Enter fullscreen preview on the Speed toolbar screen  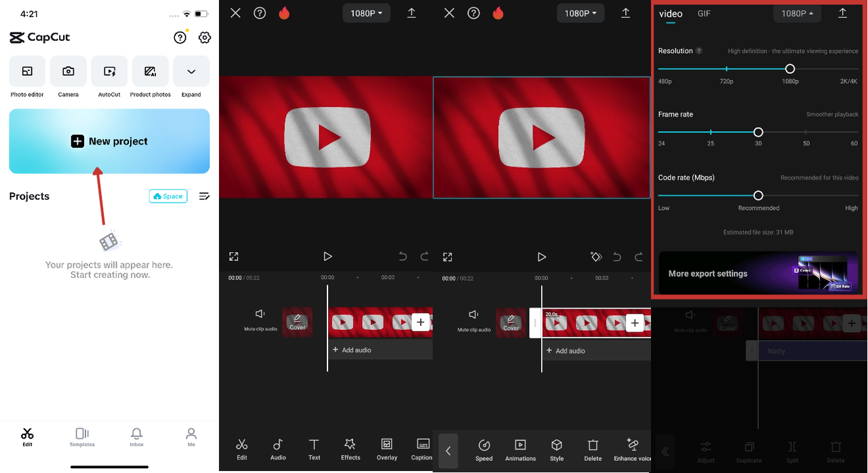pyautogui.click(x=448, y=257)
